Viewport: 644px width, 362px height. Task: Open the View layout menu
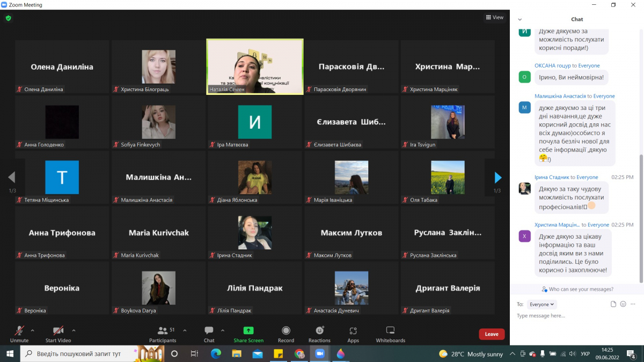pos(495,17)
